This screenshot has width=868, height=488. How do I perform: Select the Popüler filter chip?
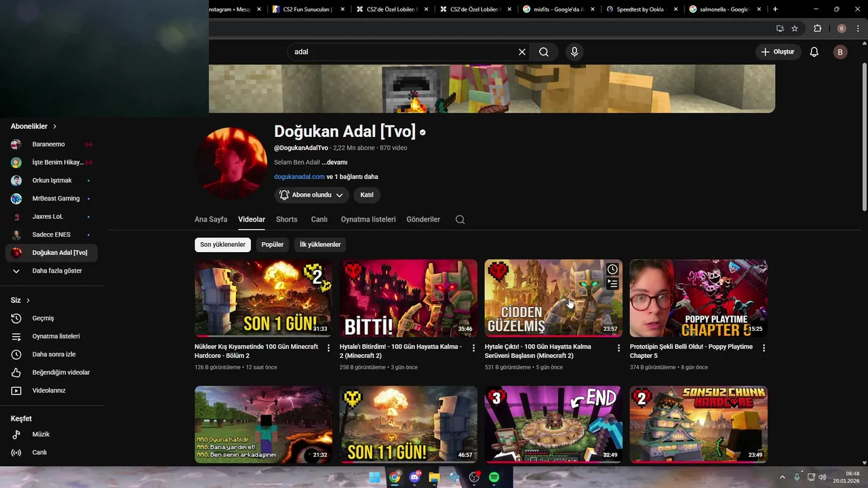pyautogui.click(x=273, y=245)
